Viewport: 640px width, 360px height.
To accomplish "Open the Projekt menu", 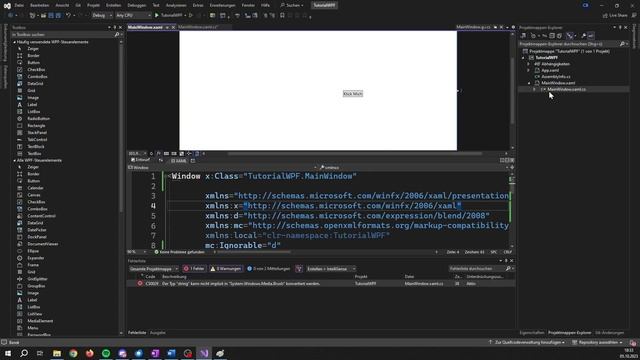I will tap(93, 5).
